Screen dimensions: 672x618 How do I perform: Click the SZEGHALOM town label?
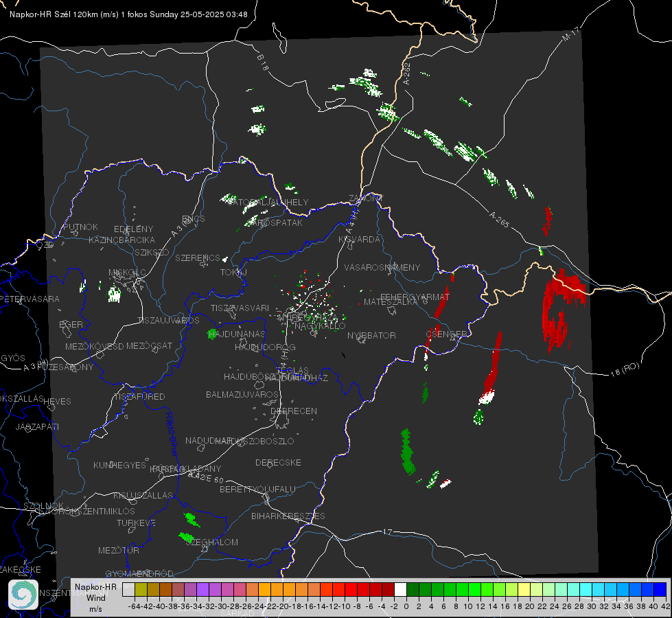click(212, 542)
